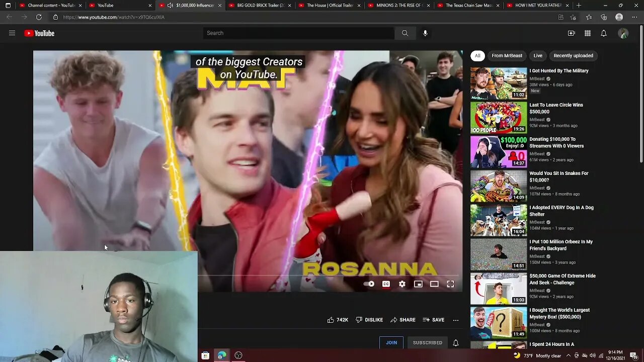The image size is (644, 362).
Task: Open video settings gear
Action: [x=402, y=284]
